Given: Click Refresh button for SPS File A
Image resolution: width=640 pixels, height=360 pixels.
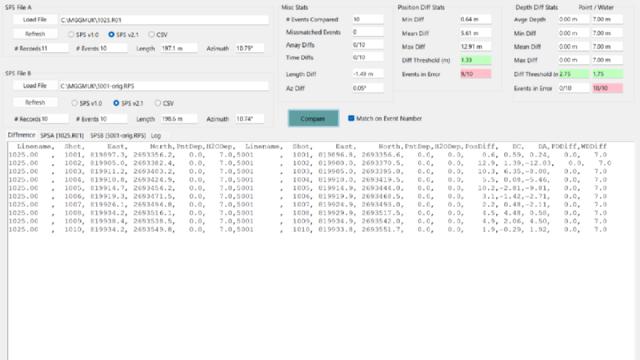Looking at the screenshot, I should click(35, 34).
